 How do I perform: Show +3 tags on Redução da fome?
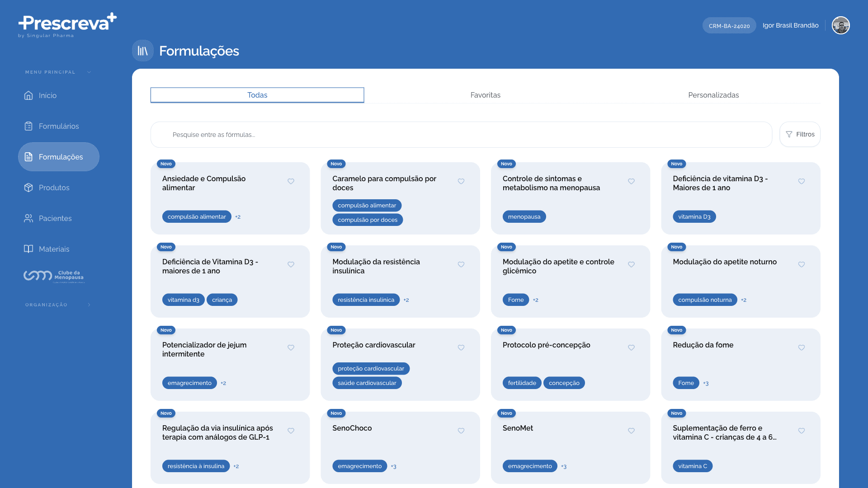(x=706, y=383)
